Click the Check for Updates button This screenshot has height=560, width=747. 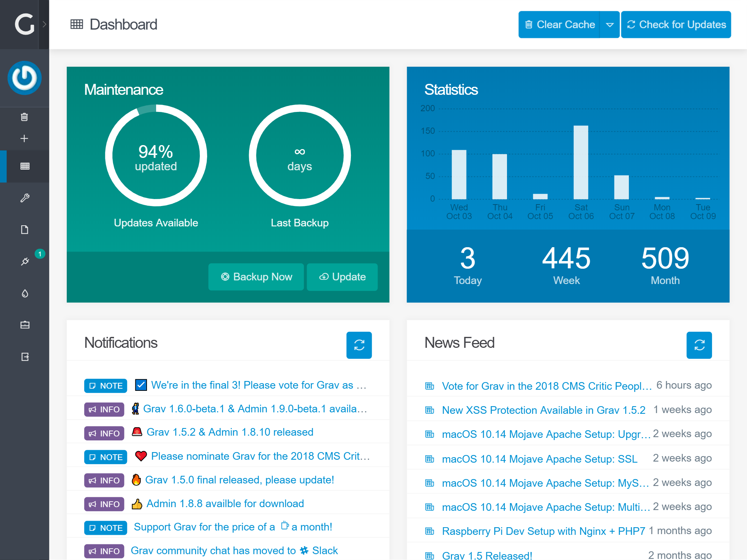click(x=676, y=25)
